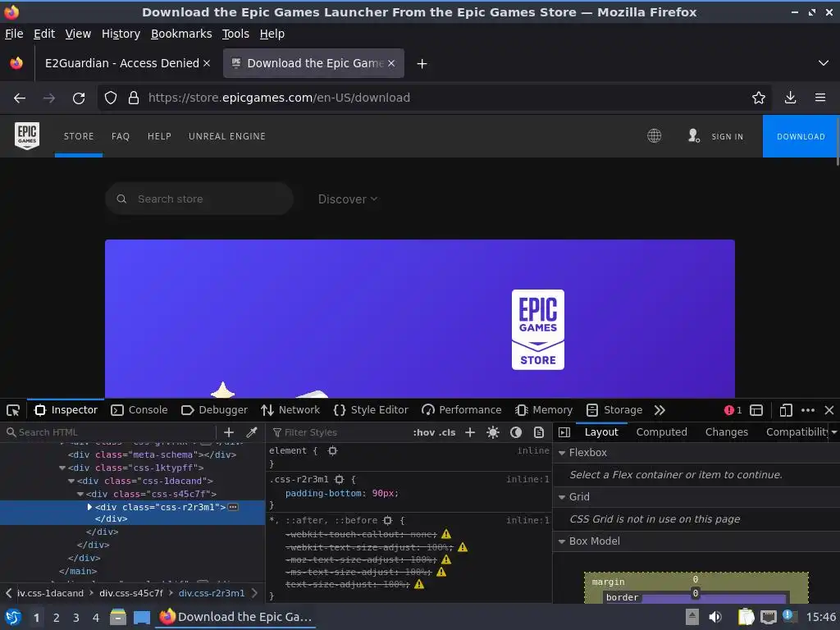
Task: Open the UNREAL ENGINE link
Action: 227,137
